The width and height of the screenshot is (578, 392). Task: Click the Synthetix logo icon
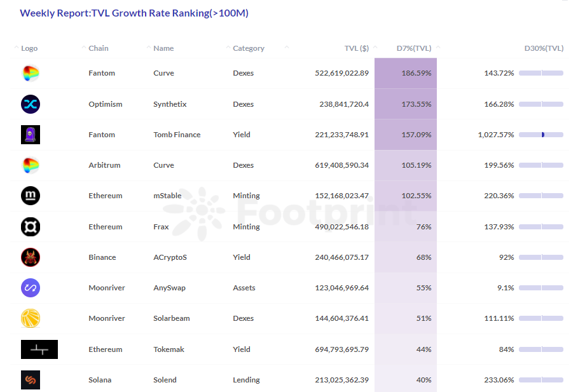coord(31,104)
